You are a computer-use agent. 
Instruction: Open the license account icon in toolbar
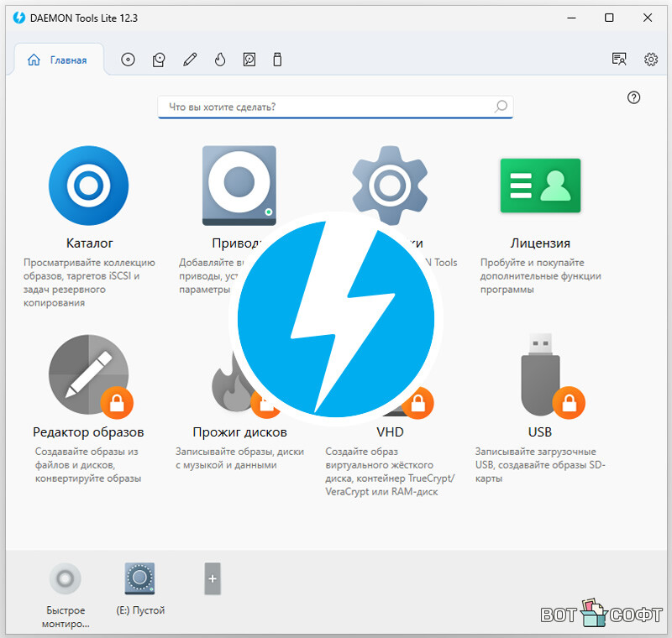619,59
